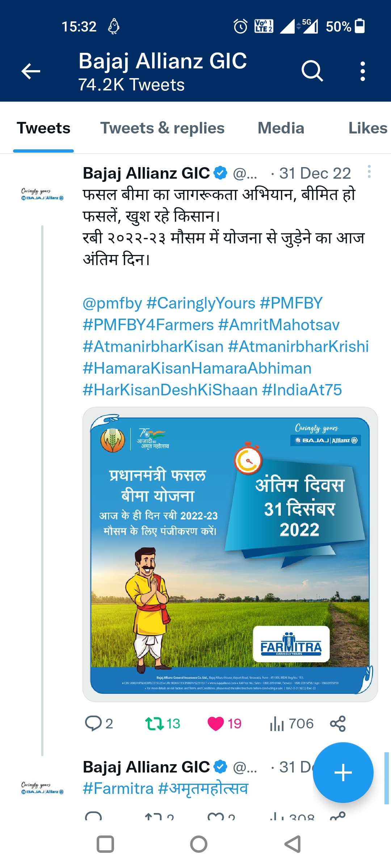391x868 pixels.
Task: Open the #CaringlyYours hashtag
Action: [x=201, y=303]
